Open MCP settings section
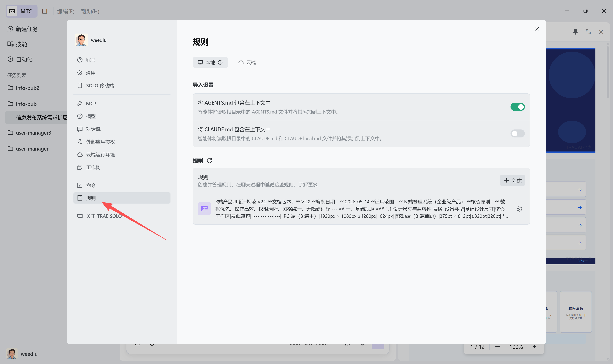This screenshot has height=364, width=613. tap(122, 103)
